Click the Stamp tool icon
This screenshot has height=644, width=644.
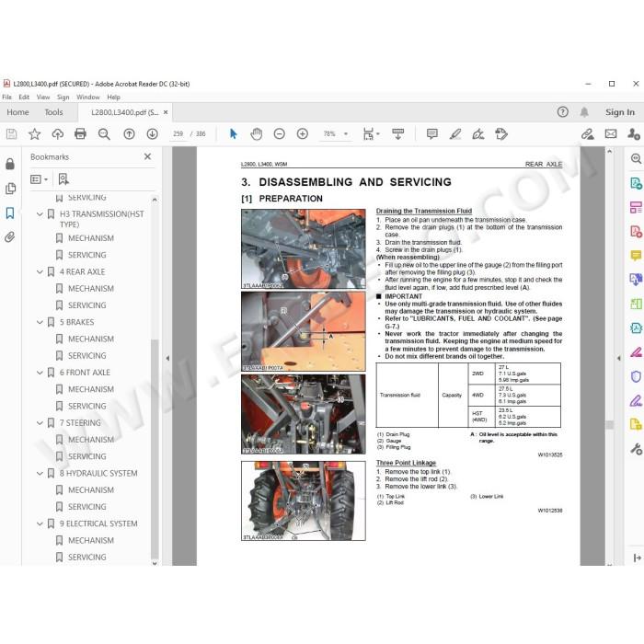point(501,134)
